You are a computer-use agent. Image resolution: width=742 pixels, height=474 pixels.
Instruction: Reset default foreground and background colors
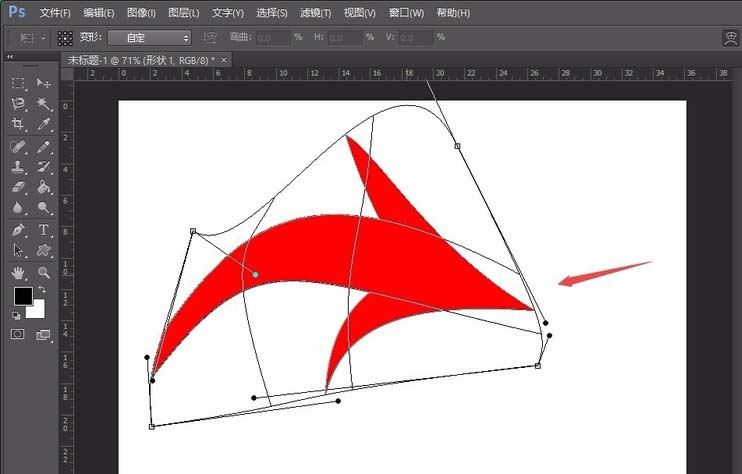pos(16,316)
